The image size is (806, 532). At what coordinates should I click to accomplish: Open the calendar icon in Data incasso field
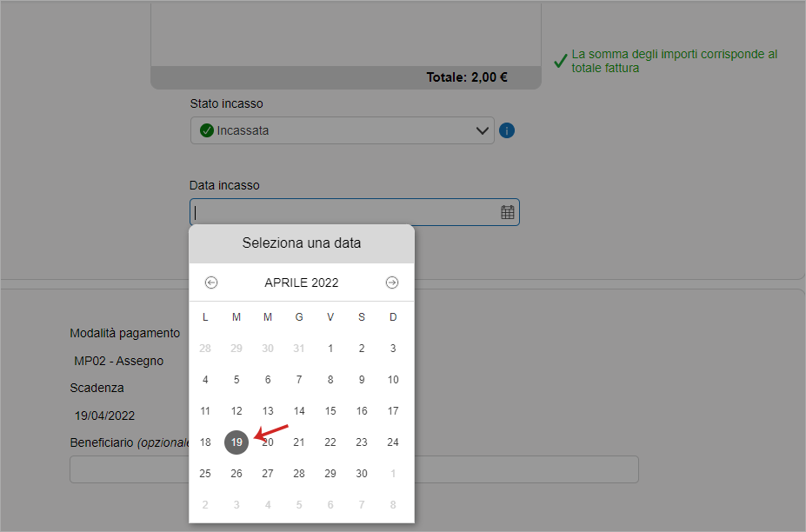coord(508,212)
